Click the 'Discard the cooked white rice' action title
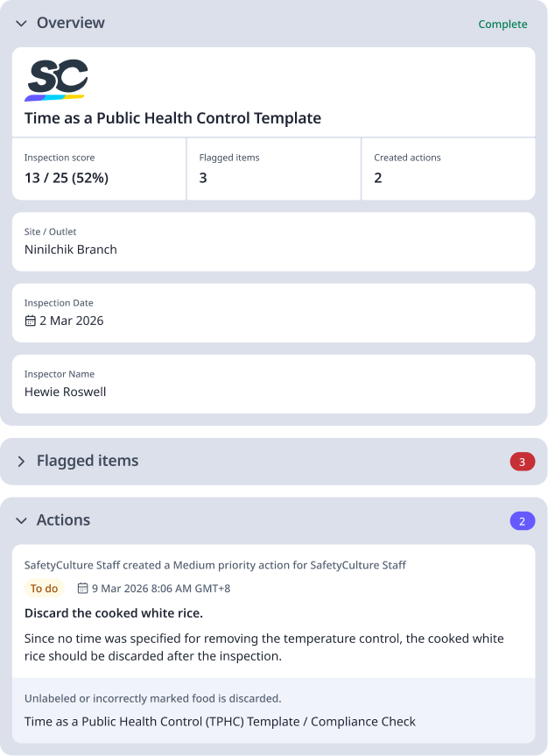The height and width of the screenshot is (756, 548). point(114,613)
